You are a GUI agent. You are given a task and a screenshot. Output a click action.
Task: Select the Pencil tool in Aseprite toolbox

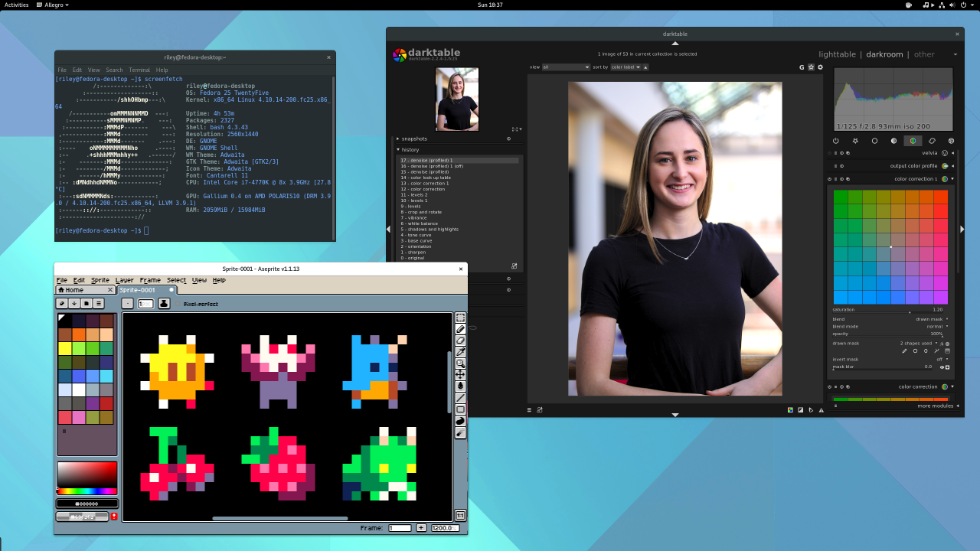pos(460,329)
